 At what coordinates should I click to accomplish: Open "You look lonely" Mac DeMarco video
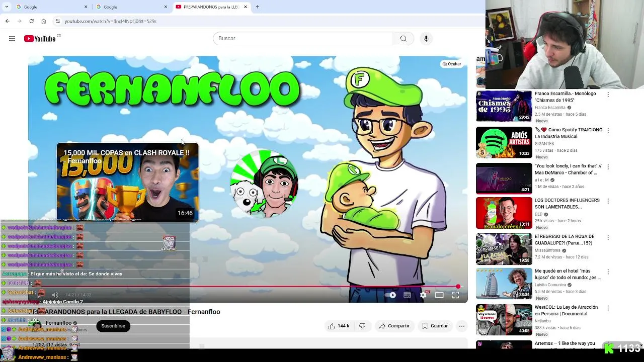(568, 169)
